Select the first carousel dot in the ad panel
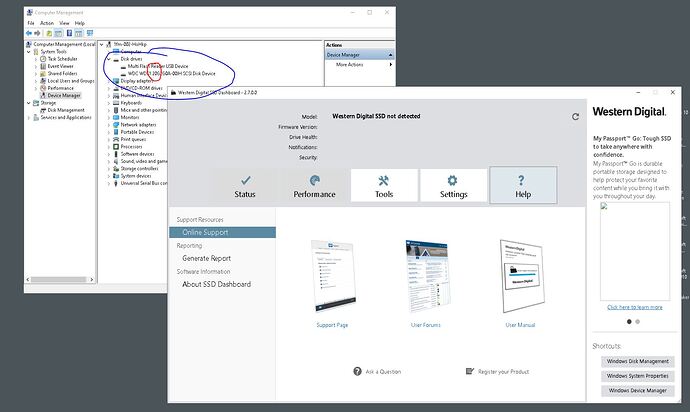690x412 pixels. [629, 321]
